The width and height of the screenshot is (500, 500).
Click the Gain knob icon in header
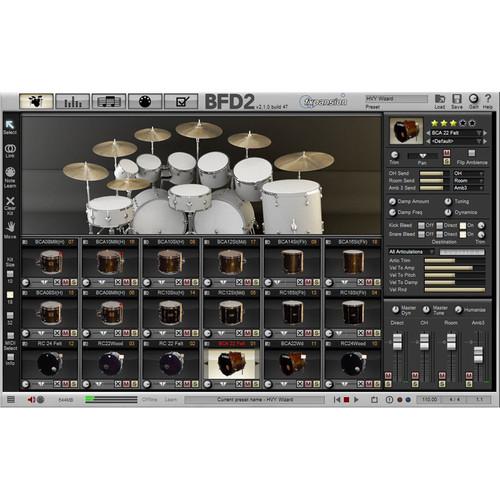point(473,99)
